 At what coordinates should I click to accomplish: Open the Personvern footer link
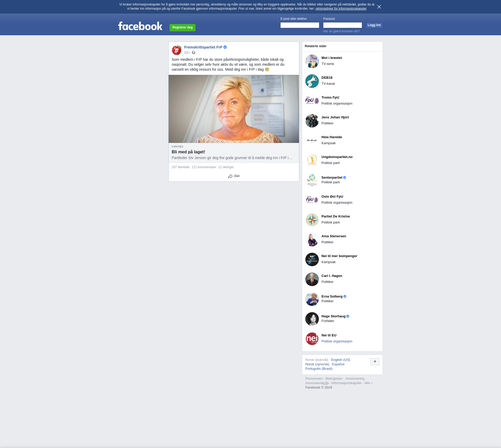pyautogui.click(x=314, y=379)
